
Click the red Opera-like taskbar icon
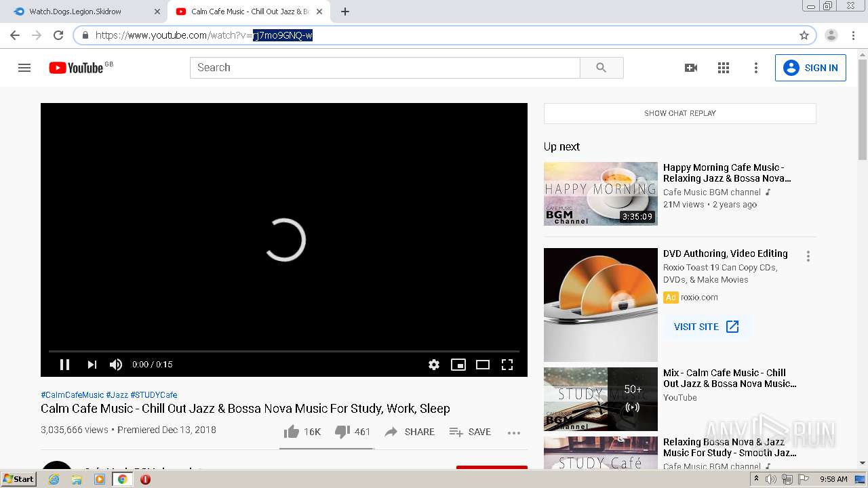[x=145, y=479]
